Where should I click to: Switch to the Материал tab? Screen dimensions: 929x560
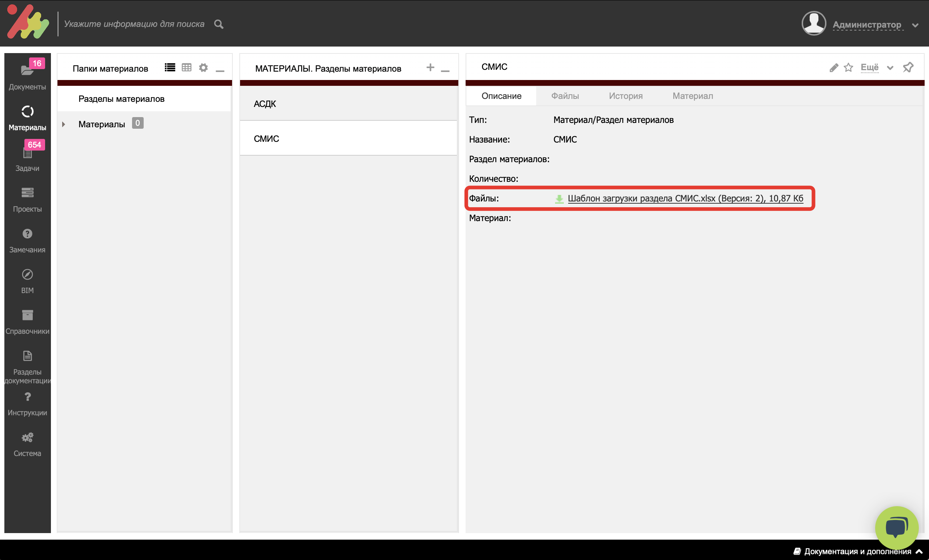pos(693,96)
